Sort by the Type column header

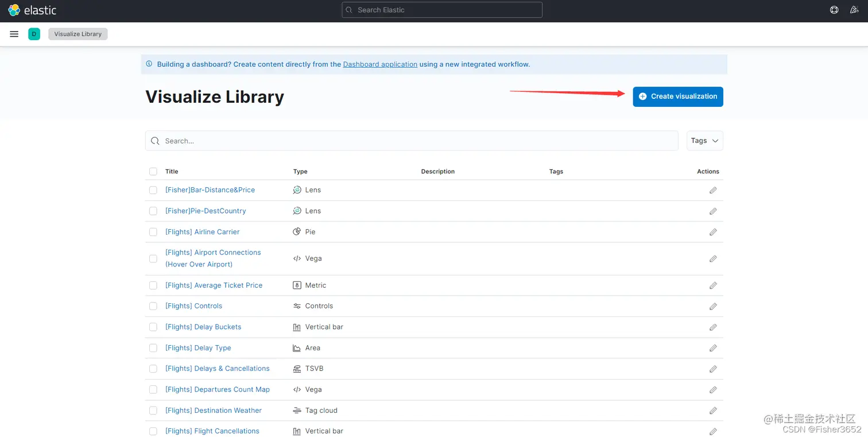(300, 172)
